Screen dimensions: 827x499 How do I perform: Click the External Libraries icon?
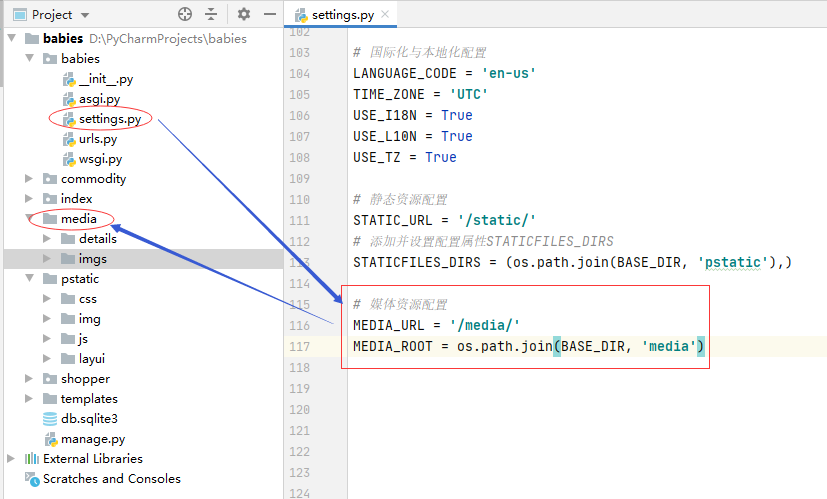click(x=32, y=459)
